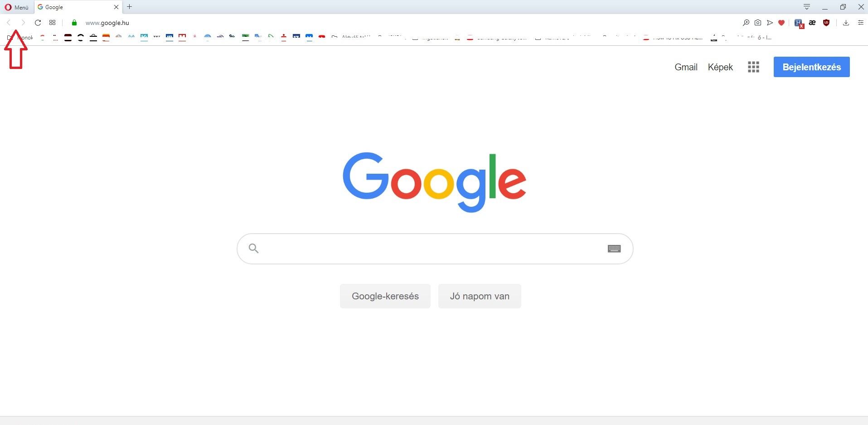The image size is (868, 425).
Task: Open the Google apps grid
Action: tap(753, 67)
